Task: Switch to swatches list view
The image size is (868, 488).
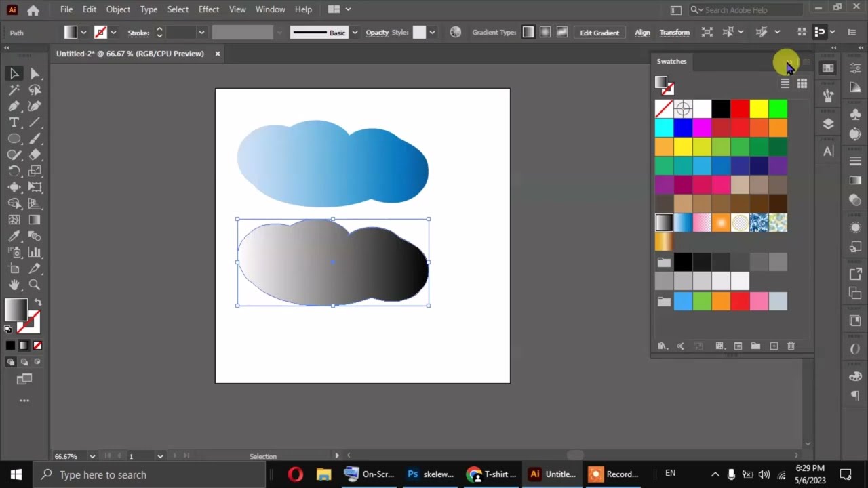Action: point(785,83)
